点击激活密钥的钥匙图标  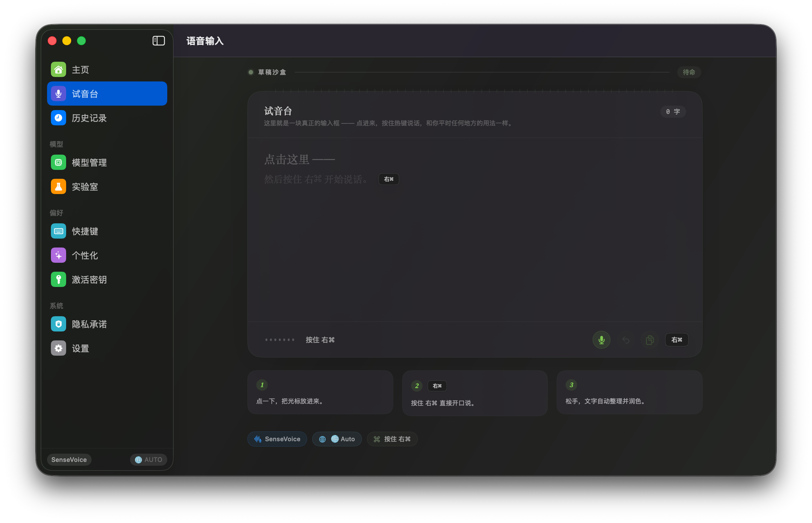click(x=58, y=280)
